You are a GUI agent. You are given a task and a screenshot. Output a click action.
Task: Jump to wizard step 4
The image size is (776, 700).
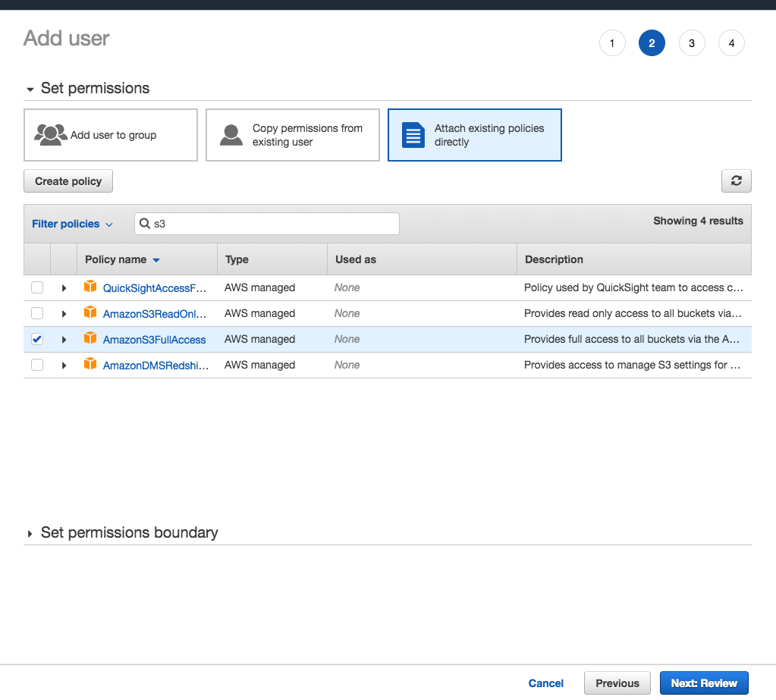point(731,43)
